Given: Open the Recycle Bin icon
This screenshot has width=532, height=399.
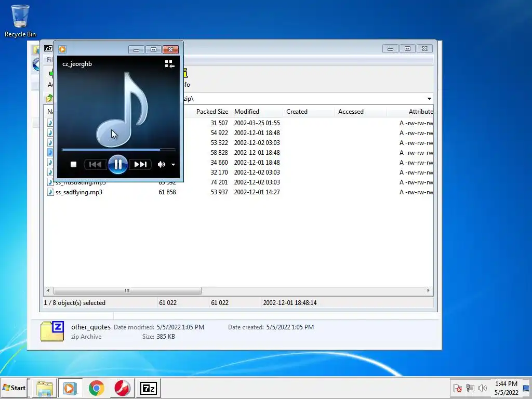Looking at the screenshot, I should tap(20, 20).
